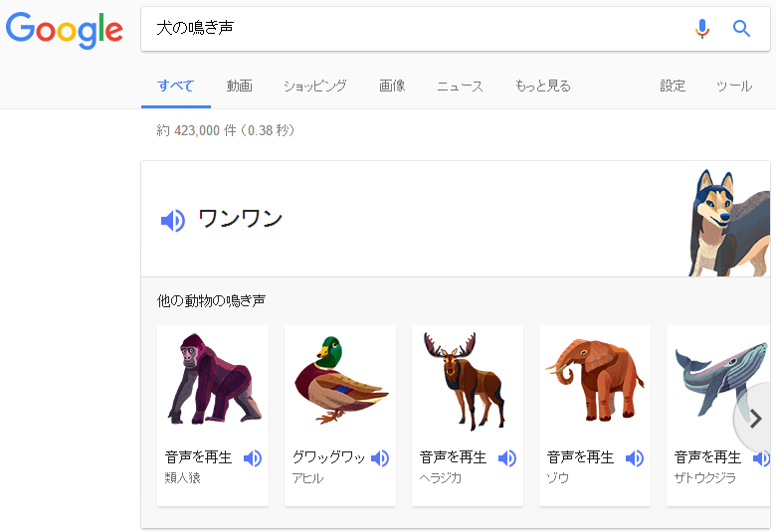Click the voice search microphone icon
This screenshot has height=532, width=776.
click(702, 29)
